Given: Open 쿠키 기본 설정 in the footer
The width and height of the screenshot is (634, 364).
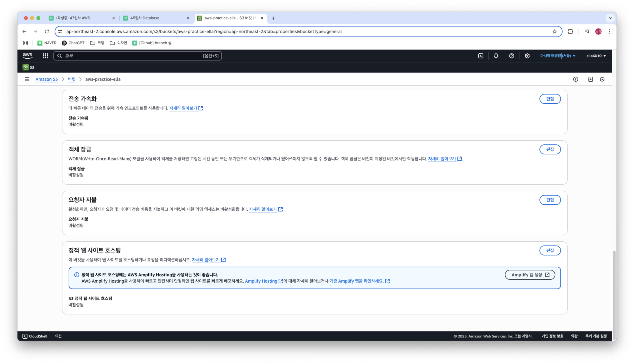Looking at the screenshot, I should (596, 336).
